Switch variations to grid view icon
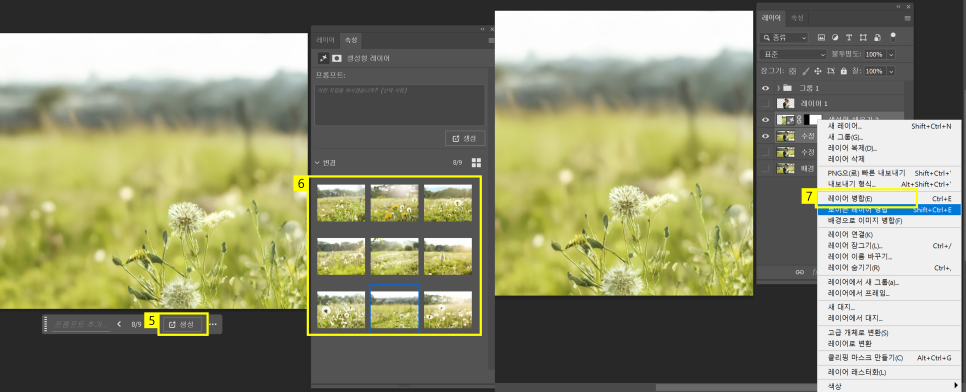The width and height of the screenshot is (966, 392). [476, 163]
